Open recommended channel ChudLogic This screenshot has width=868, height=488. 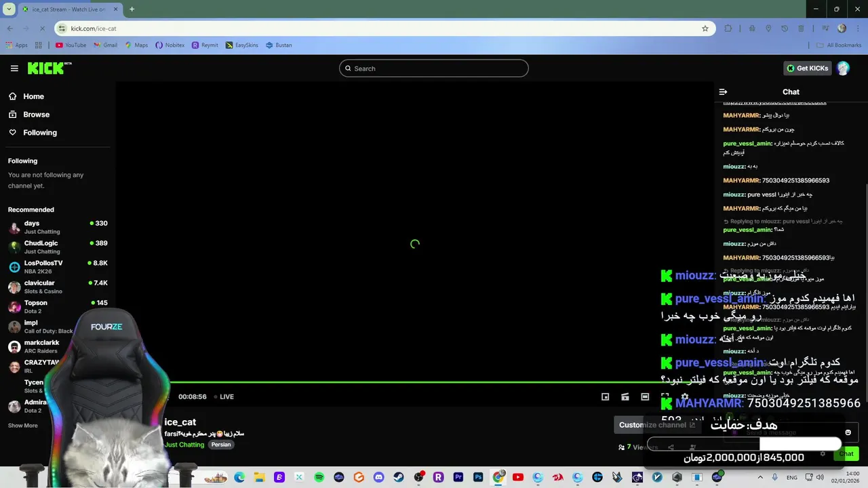(x=58, y=247)
